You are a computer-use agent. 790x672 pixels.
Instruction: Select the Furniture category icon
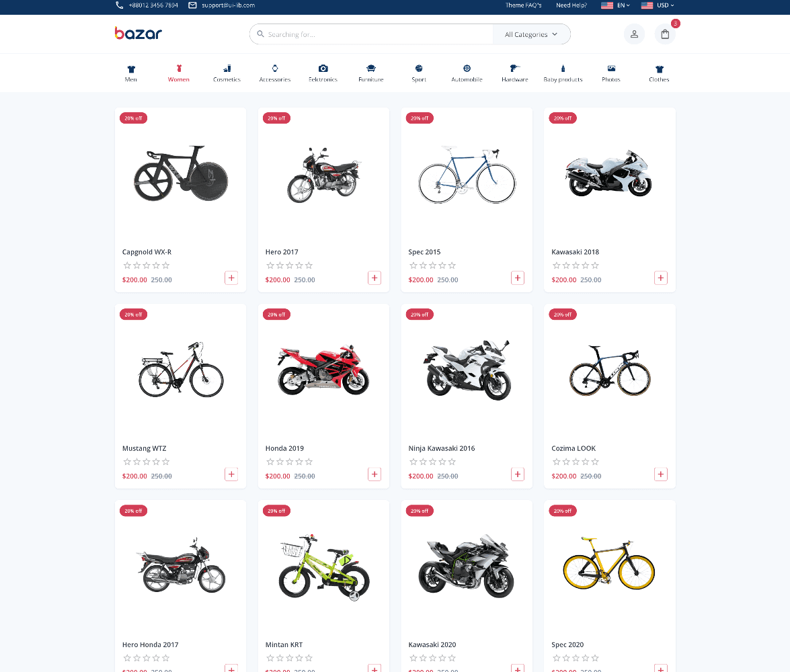point(370,69)
